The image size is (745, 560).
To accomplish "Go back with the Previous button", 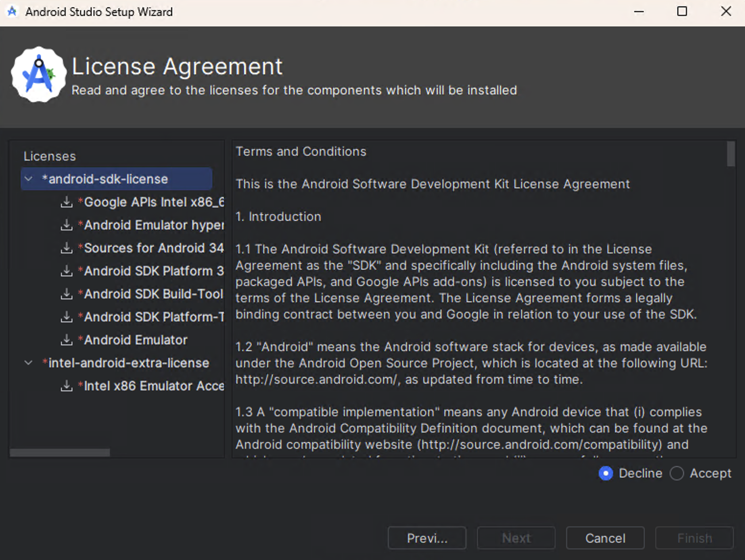I will 427,538.
